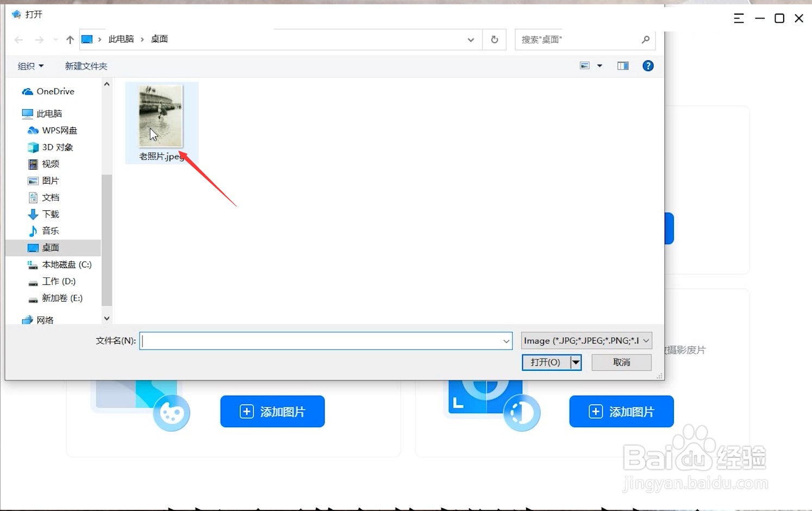The image size is (812, 511).
Task: Open help with the question mark icon
Action: pos(648,66)
